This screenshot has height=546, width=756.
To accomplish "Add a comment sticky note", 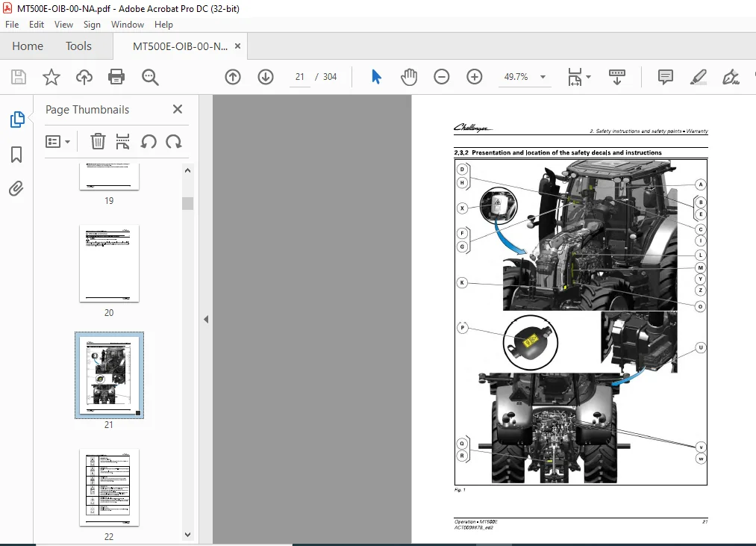I will click(x=666, y=77).
